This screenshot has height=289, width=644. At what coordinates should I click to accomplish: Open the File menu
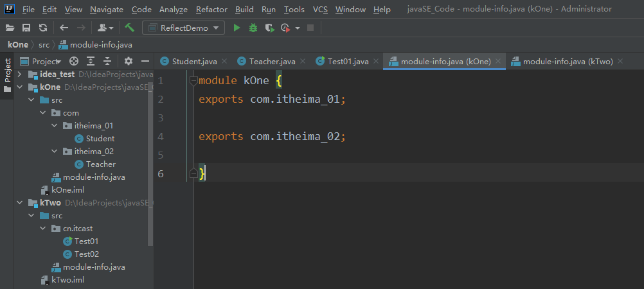pos(29,9)
